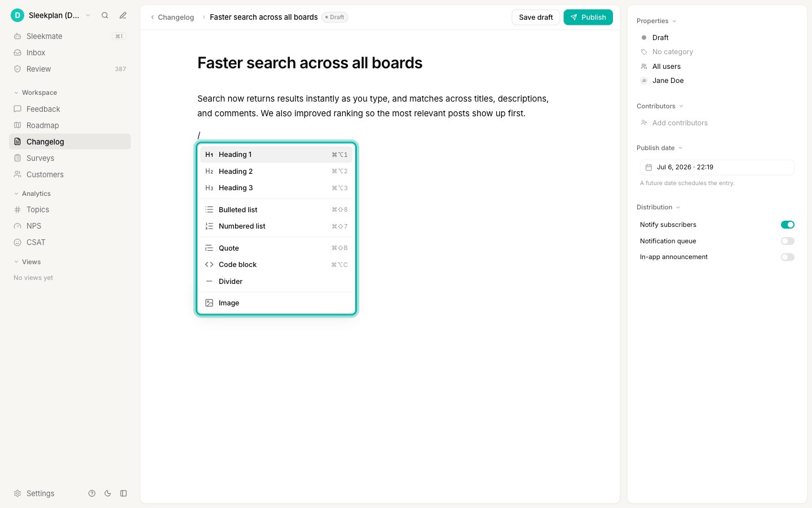Insert a Bulleted list block

click(x=276, y=209)
